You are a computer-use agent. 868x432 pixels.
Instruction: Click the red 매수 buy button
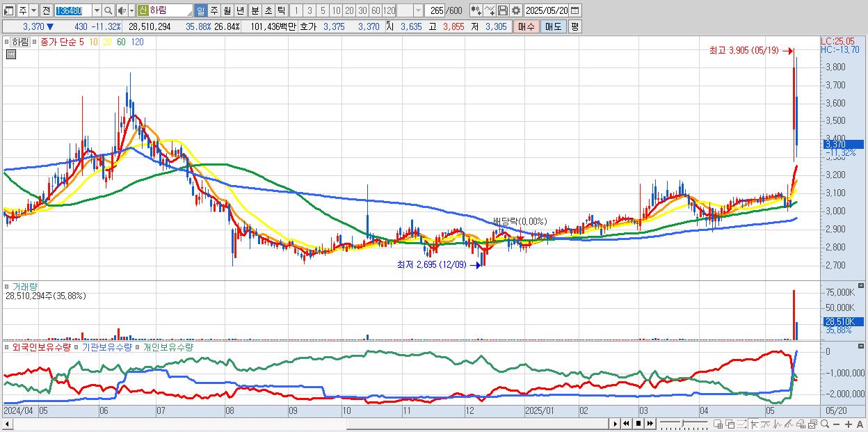point(526,26)
